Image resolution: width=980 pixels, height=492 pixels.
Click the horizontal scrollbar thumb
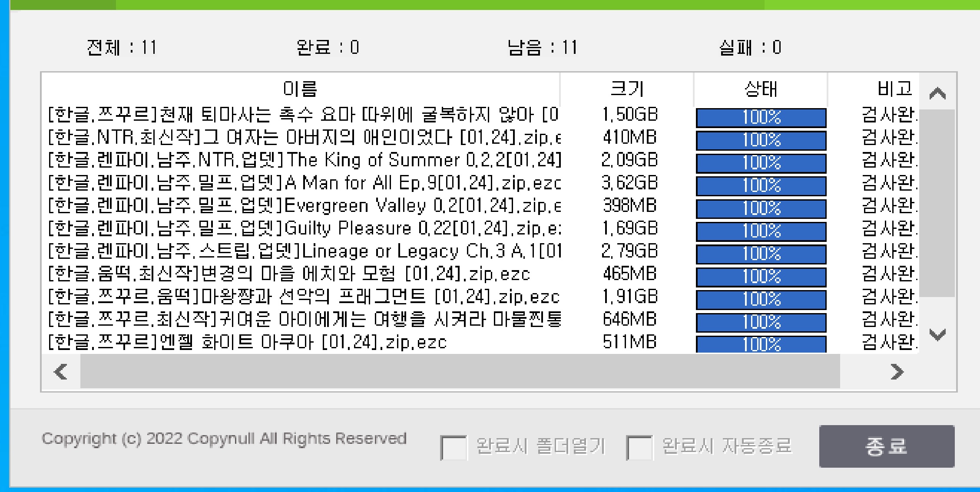[x=460, y=372]
